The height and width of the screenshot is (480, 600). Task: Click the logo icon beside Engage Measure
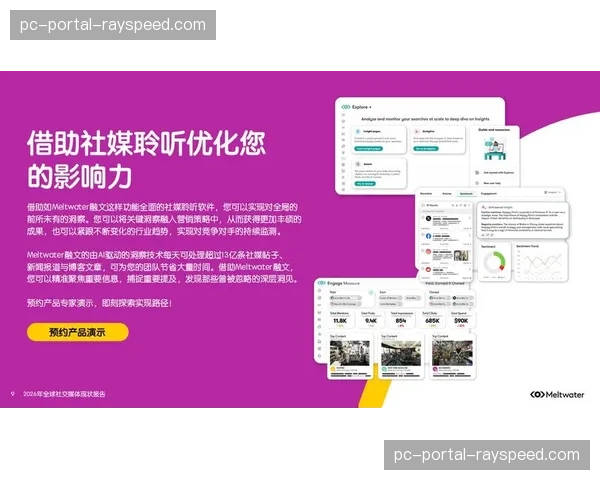pos(321,283)
